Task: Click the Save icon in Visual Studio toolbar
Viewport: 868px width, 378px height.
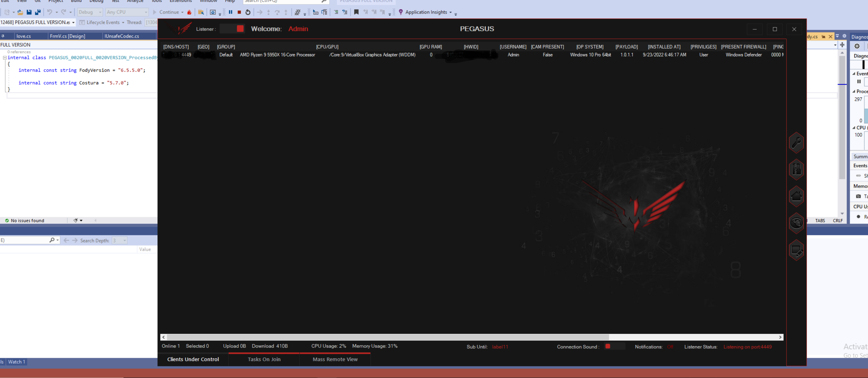Action: [x=29, y=12]
